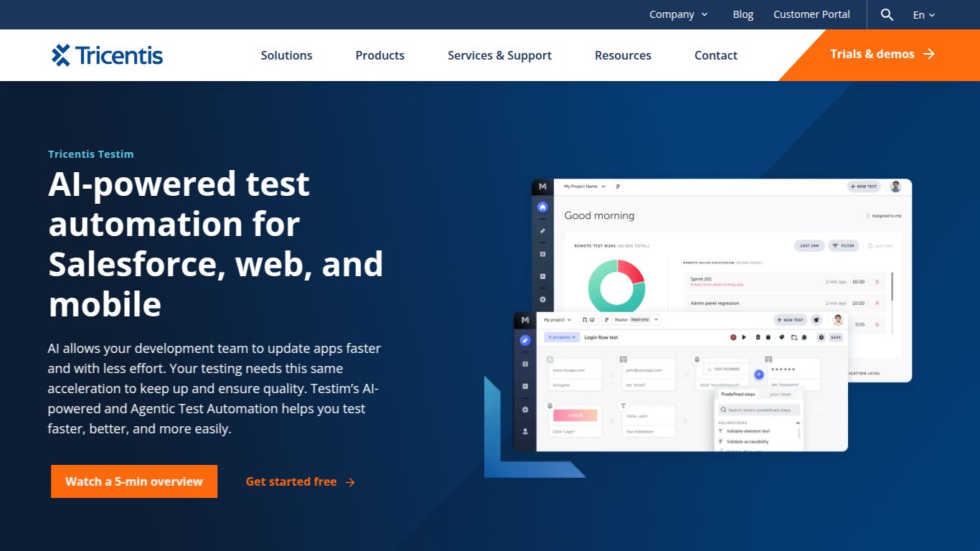
Task: Click the M logo in the top-left corner
Action: click(542, 187)
